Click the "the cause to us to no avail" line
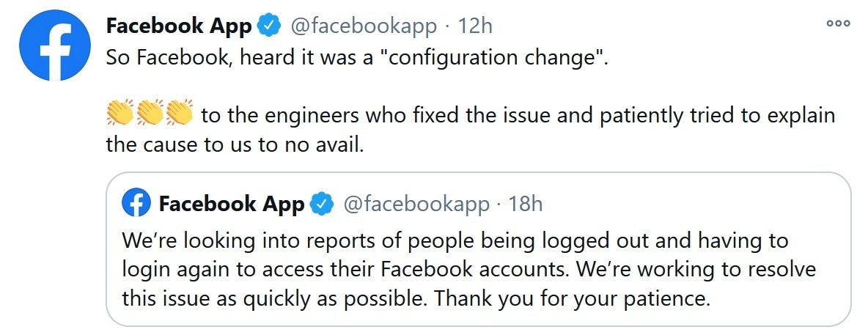This screenshot has height=335, width=868. coord(235,144)
